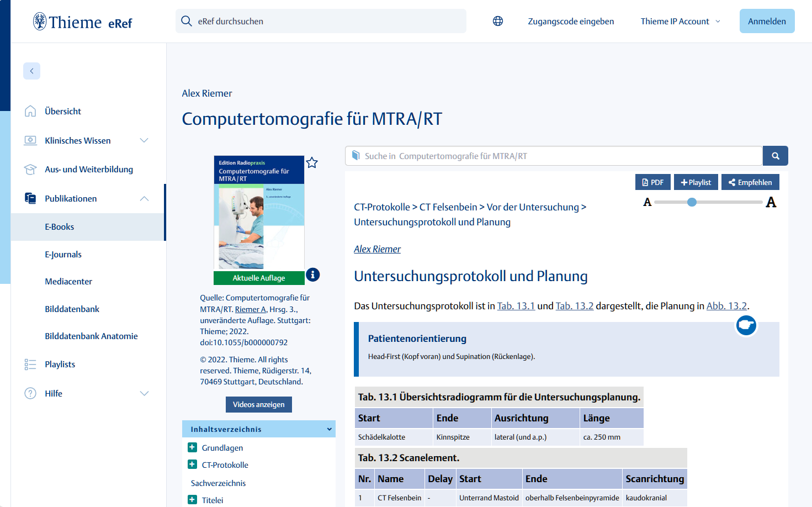Image resolution: width=812 pixels, height=507 pixels.
Task: Click the font size slider handle
Action: coord(692,202)
